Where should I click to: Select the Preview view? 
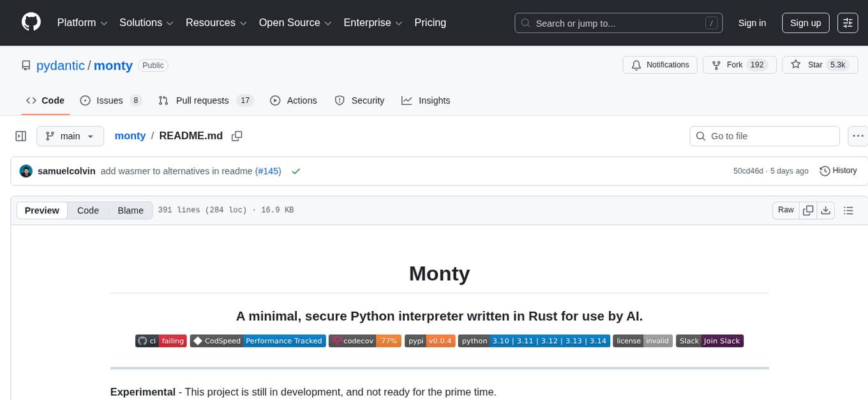pyautogui.click(x=42, y=211)
